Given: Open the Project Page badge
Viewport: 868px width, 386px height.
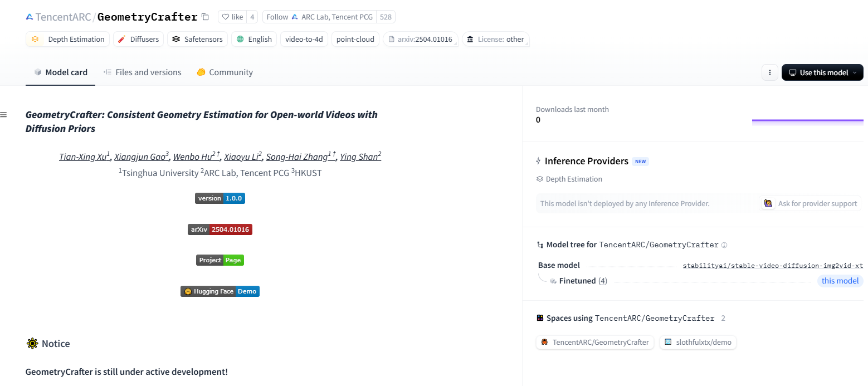Looking at the screenshot, I should coord(220,260).
